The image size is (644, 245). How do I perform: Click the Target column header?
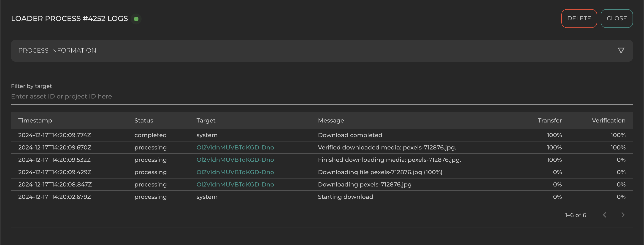pos(206,120)
